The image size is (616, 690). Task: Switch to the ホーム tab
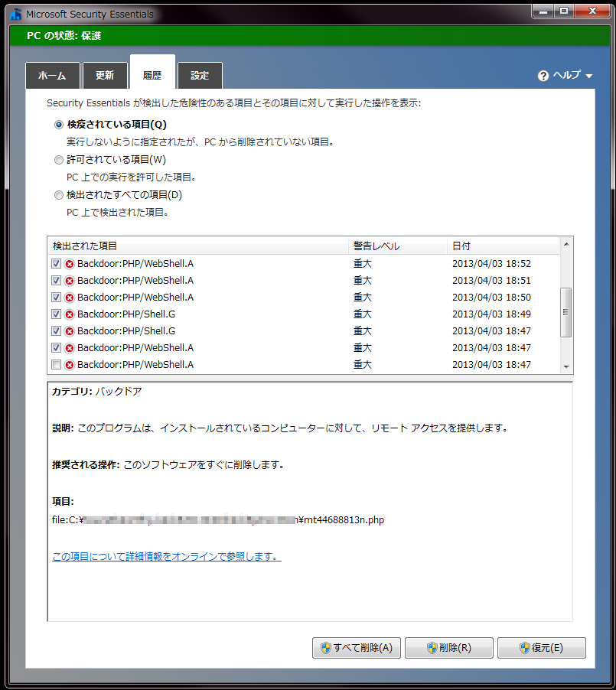[52, 76]
